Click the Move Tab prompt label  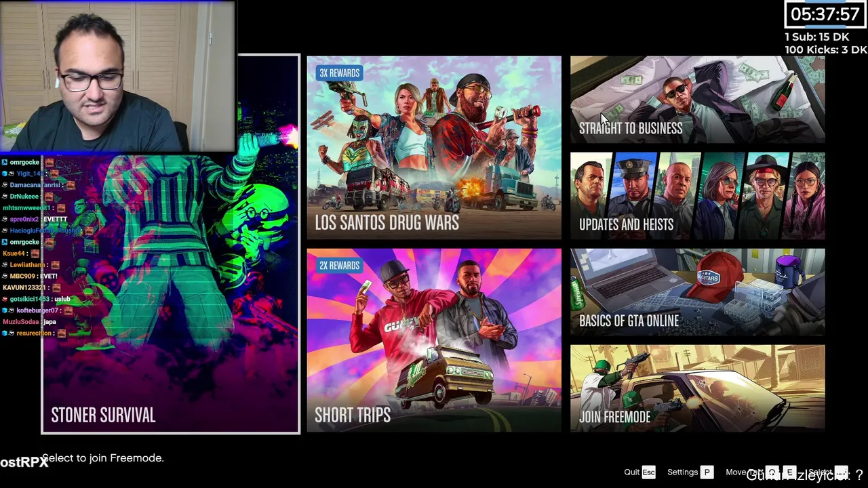pyautogui.click(x=744, y=472)
